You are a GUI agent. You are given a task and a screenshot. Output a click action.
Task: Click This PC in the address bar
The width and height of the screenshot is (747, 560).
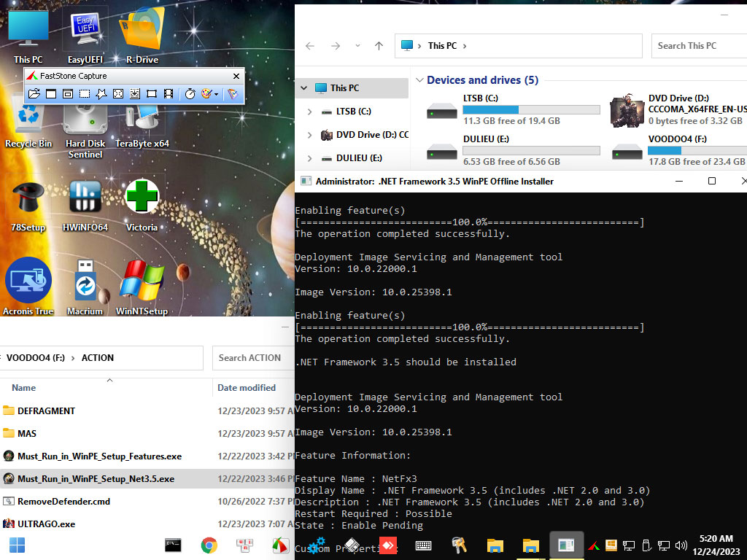[442, 46]
